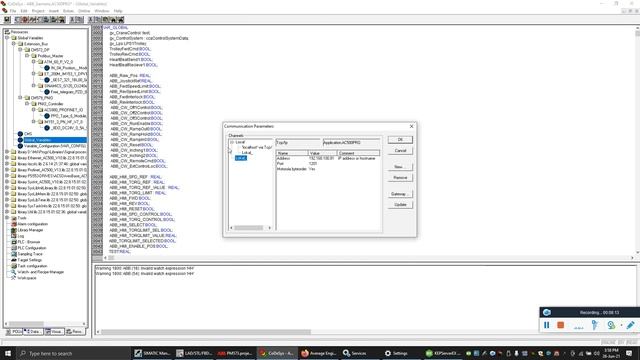Image resolution: width=640 pixels, height=360 pixels.
Task: Open the Target Settings resource
Action: tap(29, 260)
